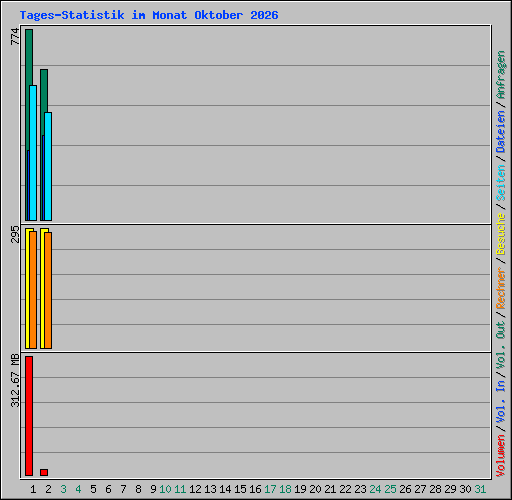Click the small red Volumen bar for day 2
Image resolution: width=512 pixels, height=500 pixels.
pos(44,472)
